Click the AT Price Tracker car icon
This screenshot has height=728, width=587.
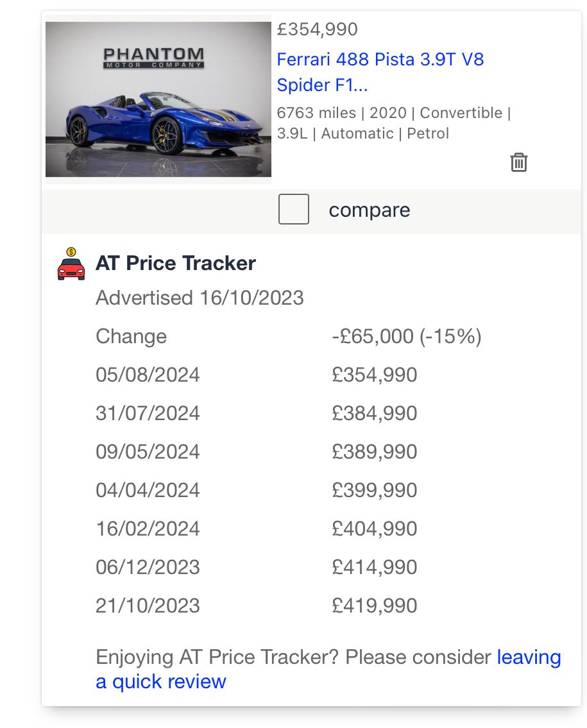pos(71,264)
